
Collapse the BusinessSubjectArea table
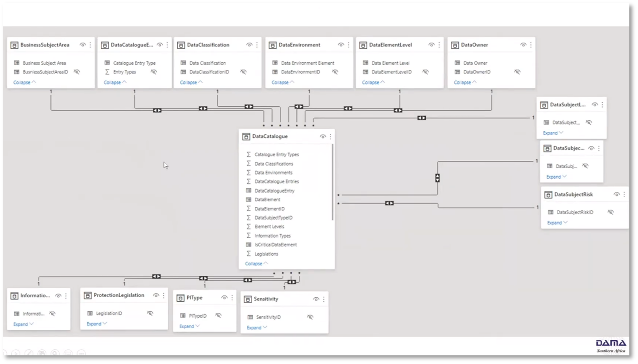[25, 82]
